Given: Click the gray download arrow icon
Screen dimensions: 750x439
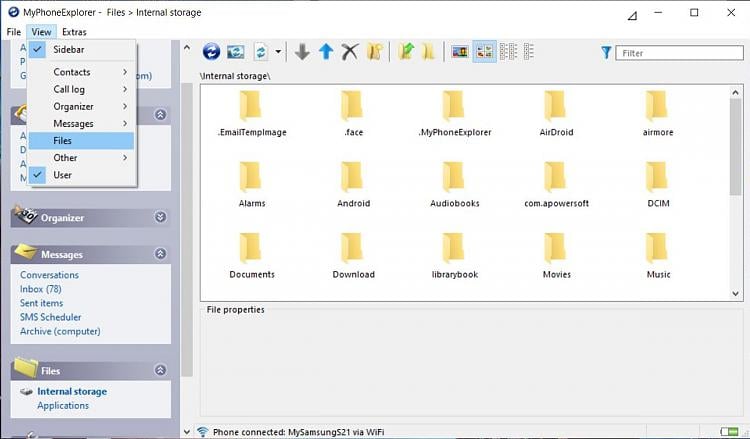Looking at the screenshot, I should [302, 52].
